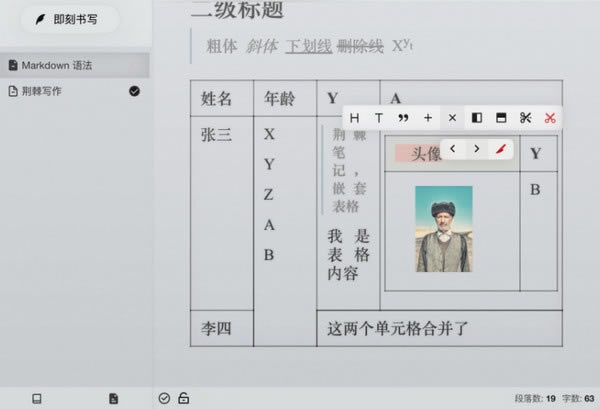Click the quotation mark icon in table toolbar
Image resolution: width=600 pixels, height=409 pixels.
click(x=403, y=118)
